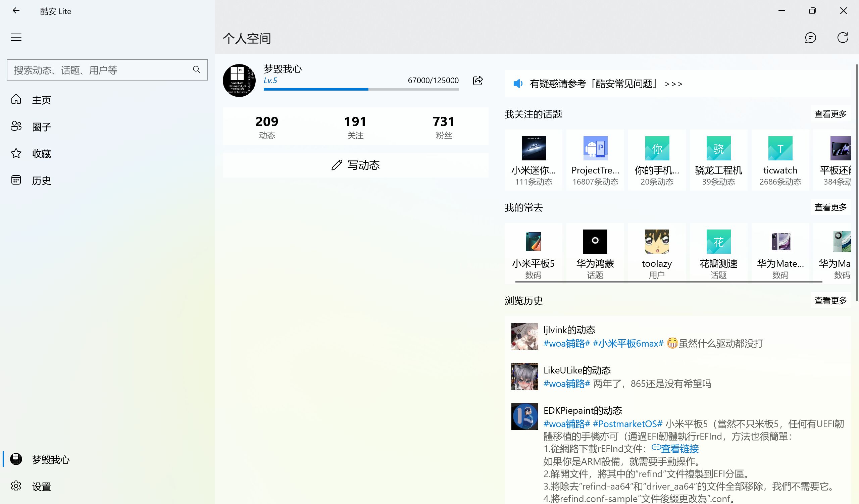Click the hamburger menu icon
The width and height of the screenshot is (859, 504).
[x=16, y=37]
